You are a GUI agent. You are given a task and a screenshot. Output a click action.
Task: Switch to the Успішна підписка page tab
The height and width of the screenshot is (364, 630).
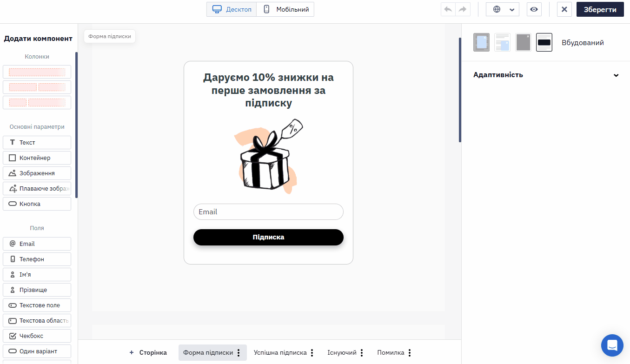click(280, 353)
